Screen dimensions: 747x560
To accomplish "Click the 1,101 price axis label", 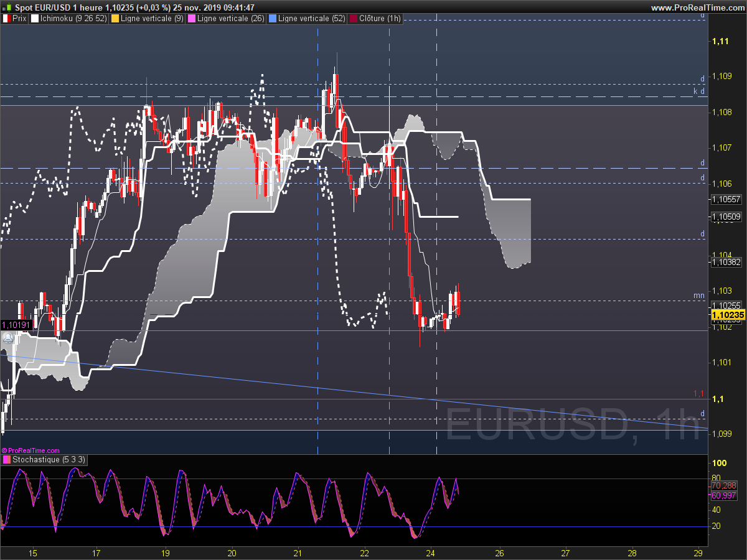I will (x=723, y=362).
